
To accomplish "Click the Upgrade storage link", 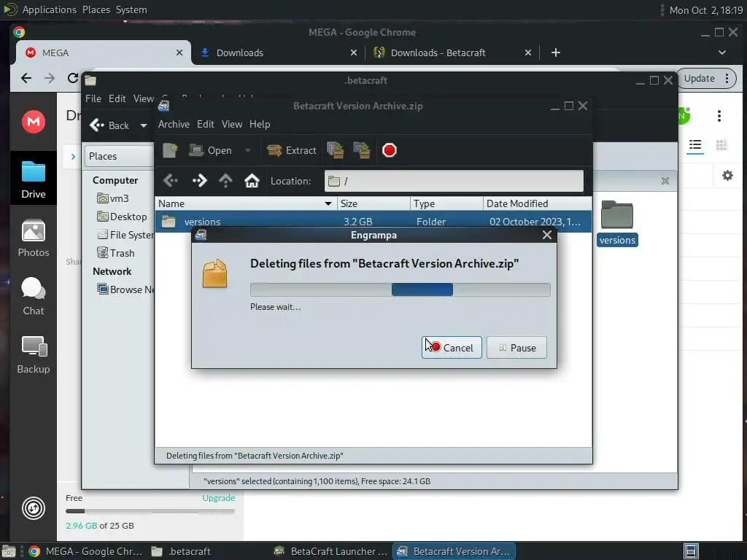I will point(219,497).
